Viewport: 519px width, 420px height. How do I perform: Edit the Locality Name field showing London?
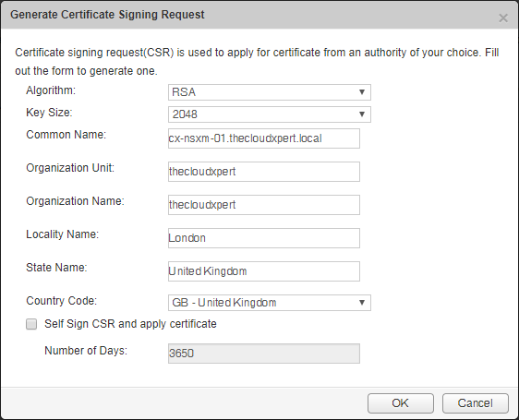pyautogui.click(x=264, y=238)
